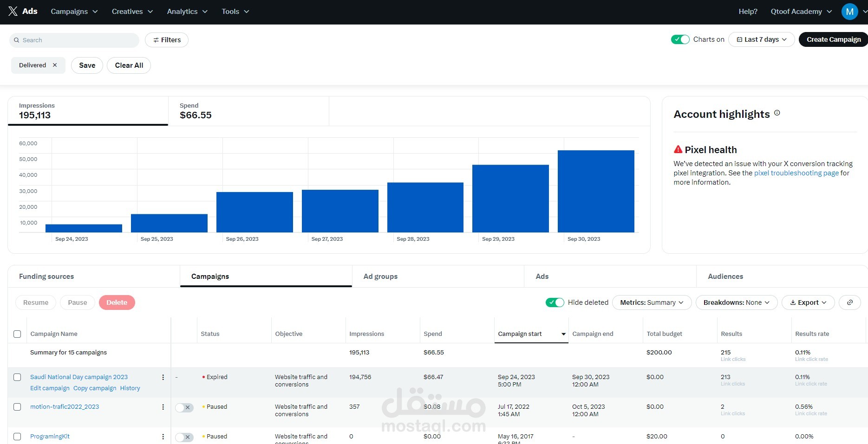Click the Create Campaign button
Image resolution: width=868 pixels, height=444 pixels.
point(833,39)
